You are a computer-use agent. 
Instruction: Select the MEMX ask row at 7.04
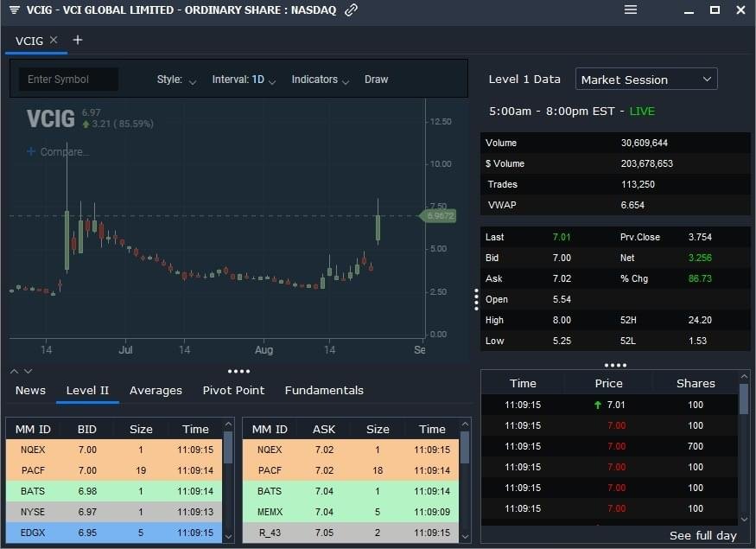351,512
